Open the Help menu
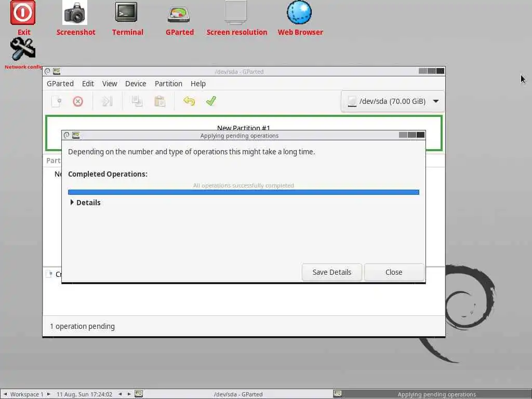This screenshot has height=399, width=532. click(198, 84)
